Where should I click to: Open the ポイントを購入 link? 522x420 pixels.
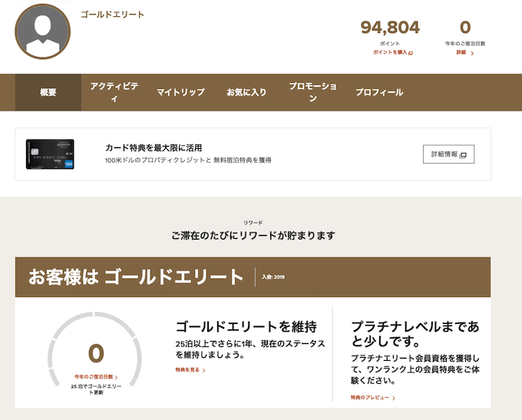click(x=392, y=53)
